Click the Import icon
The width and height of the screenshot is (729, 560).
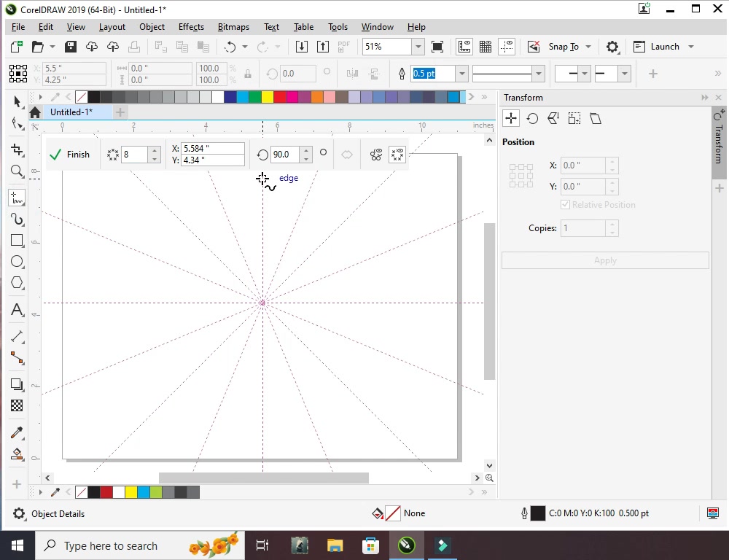click(302, 47)
